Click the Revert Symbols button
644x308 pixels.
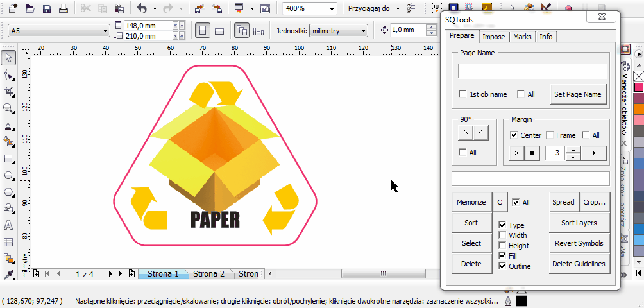579,243
